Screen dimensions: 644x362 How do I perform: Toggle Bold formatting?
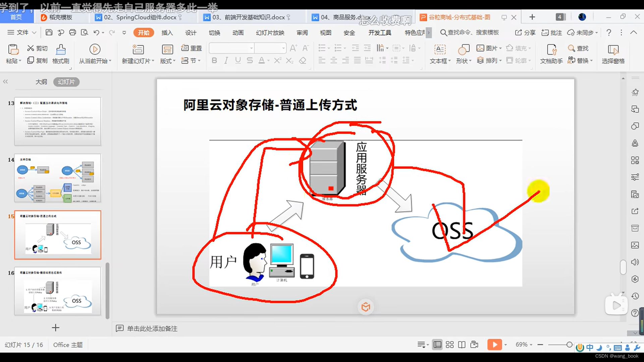coord(214,60)
